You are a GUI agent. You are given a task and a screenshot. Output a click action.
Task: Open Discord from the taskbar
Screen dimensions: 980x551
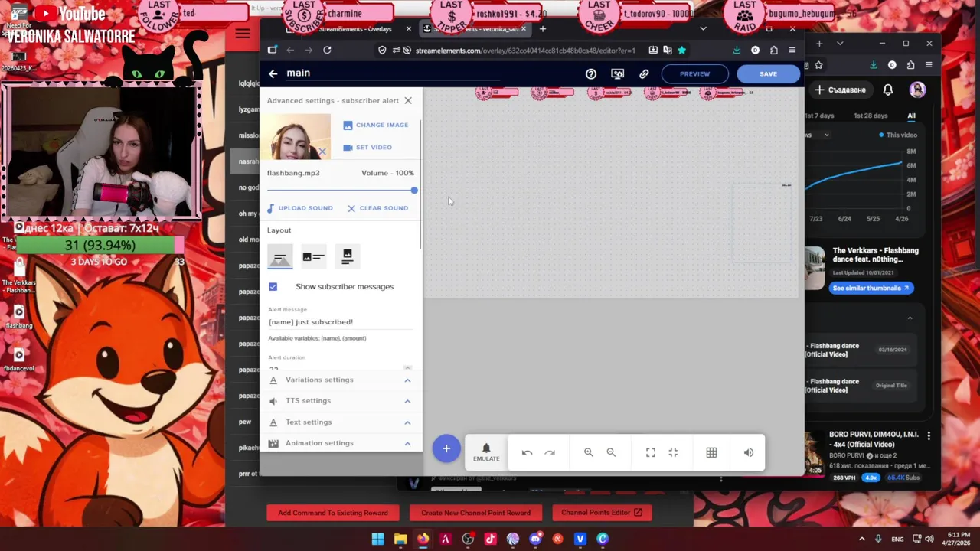pyautogui.click(x=535, y=539)
